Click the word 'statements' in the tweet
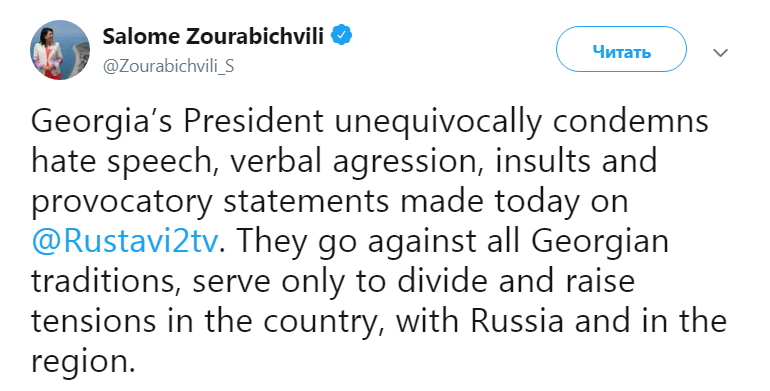Image resolution: width=770 pixels, height=391 pixels. [306, 202]
